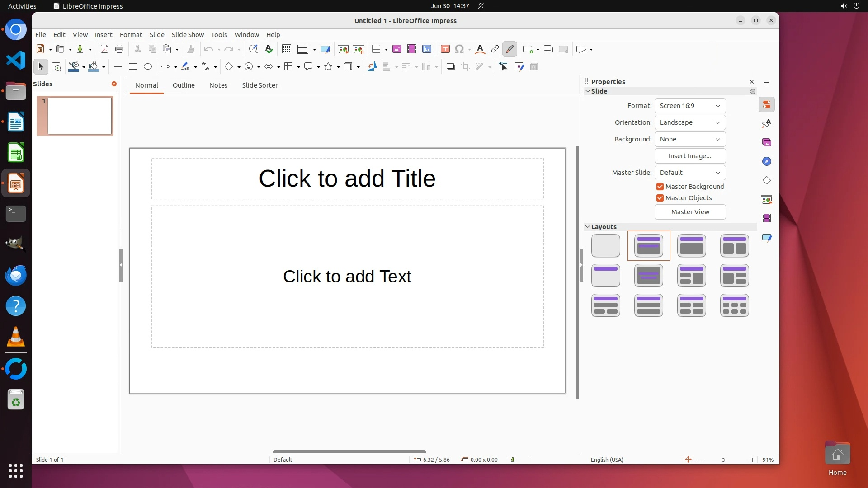This screenshot has height=488, width=868.
Task: Collapse the Layouts section expander
Action: 588,227
